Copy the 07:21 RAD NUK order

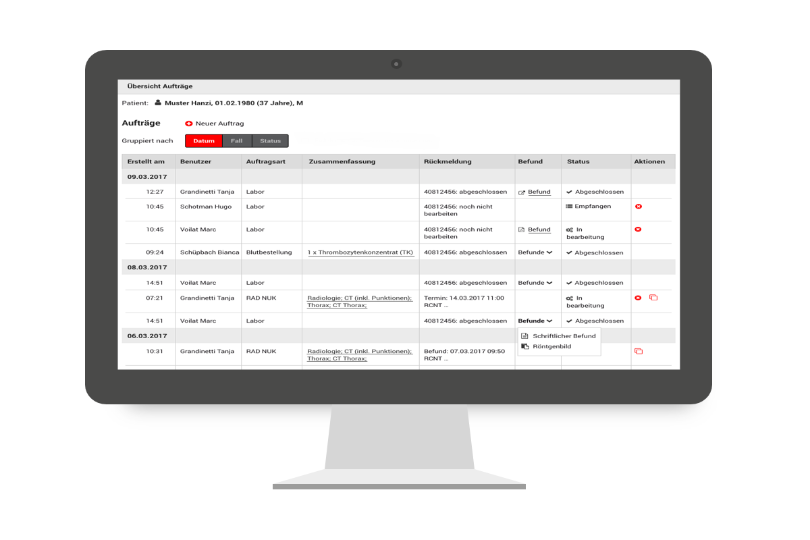pos(653,298)
